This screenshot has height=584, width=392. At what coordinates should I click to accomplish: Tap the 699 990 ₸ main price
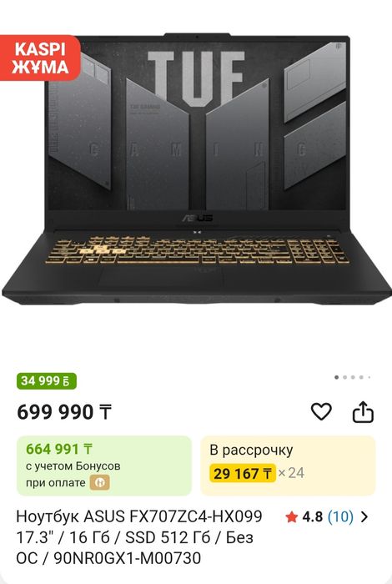click(64, 412)
